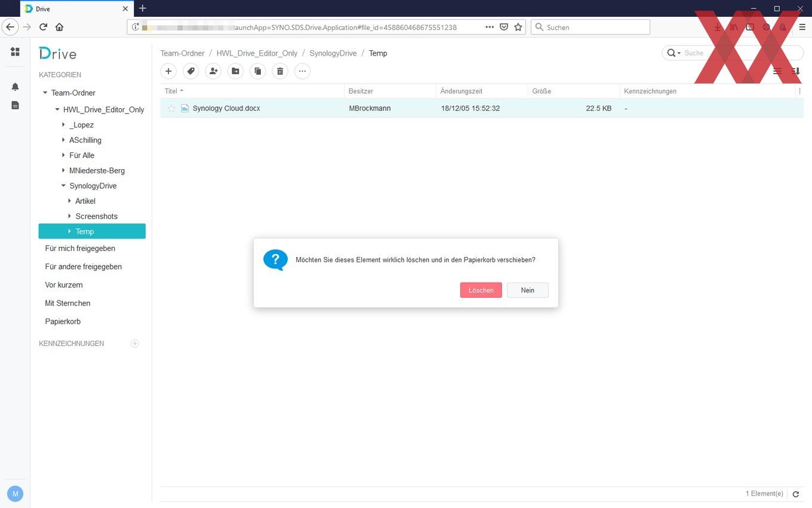
Task: Open the Pocket save icon
Action: pos(504,27)
